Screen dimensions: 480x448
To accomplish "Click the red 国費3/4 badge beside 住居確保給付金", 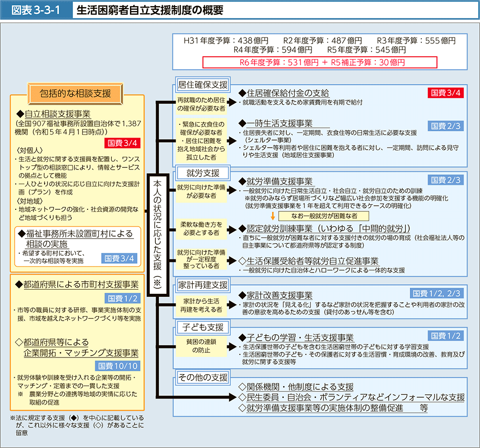I will [445, 93].
